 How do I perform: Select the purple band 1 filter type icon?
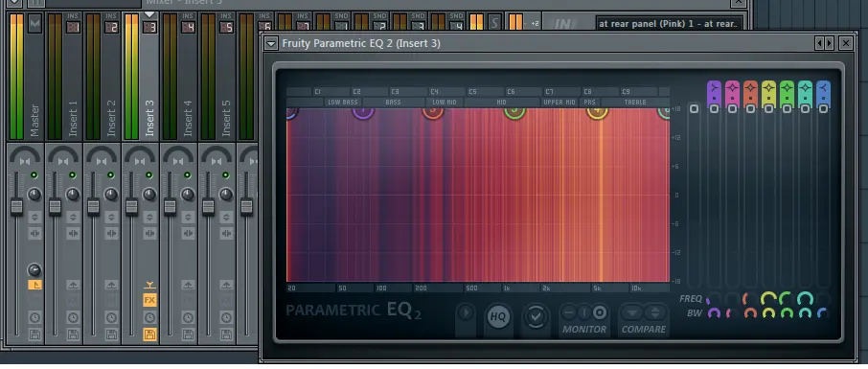pyautogui.click(x=714, y=88)
